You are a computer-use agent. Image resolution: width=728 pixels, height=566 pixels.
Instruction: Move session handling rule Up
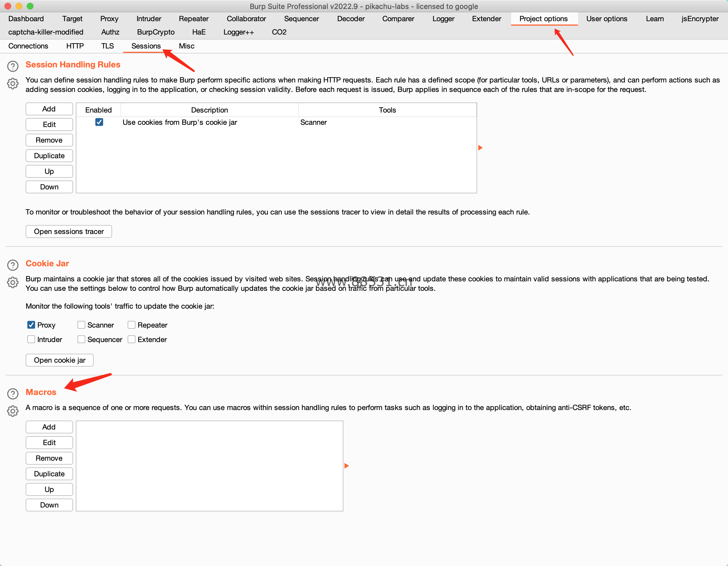49,171
